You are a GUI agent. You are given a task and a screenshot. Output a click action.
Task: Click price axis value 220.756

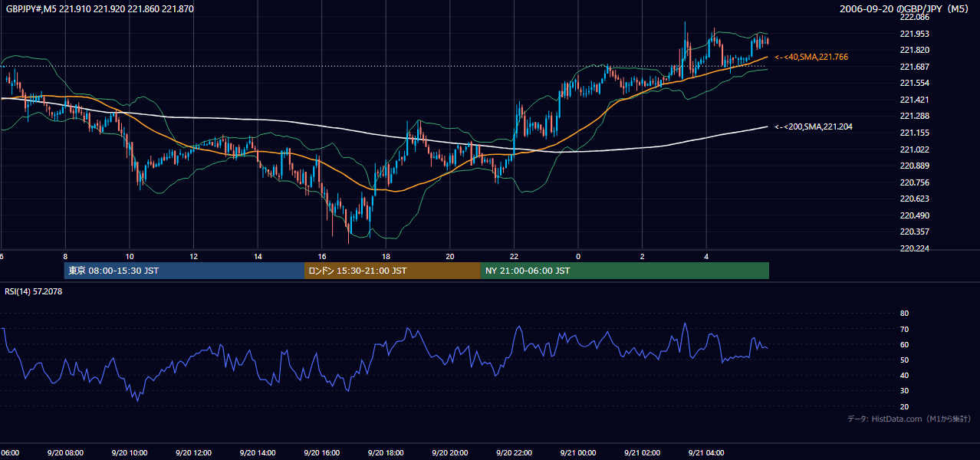pyautogui.click(x=915, y=182)
